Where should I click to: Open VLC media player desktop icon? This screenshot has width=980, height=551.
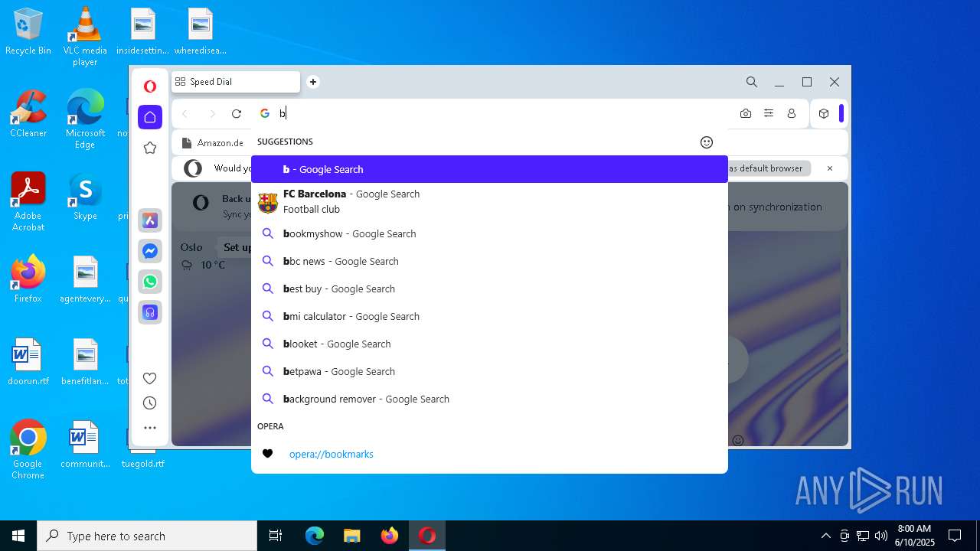(x=85, y=37)
